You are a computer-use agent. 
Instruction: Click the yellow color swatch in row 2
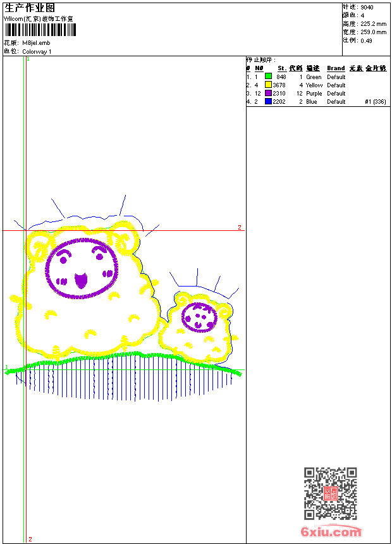268,85
